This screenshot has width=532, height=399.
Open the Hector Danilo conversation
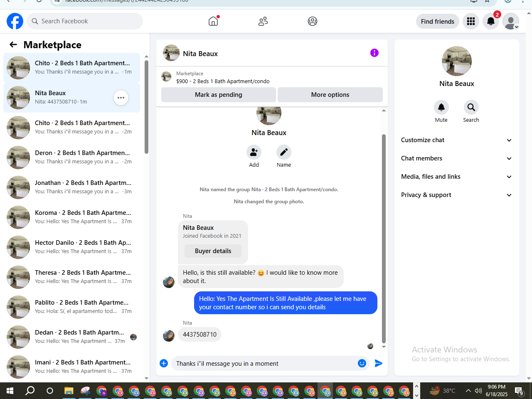click(72, 247)
